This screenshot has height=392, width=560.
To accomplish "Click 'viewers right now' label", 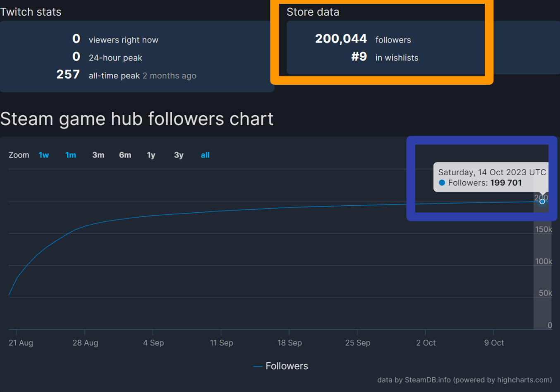I will (x=124, y=40).
